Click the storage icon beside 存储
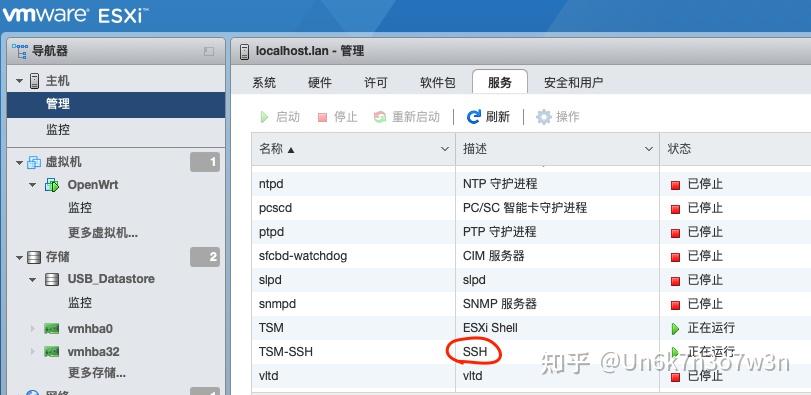Image resolution: width=811 pixels, height=395 pixels. (x=34, y=257)
